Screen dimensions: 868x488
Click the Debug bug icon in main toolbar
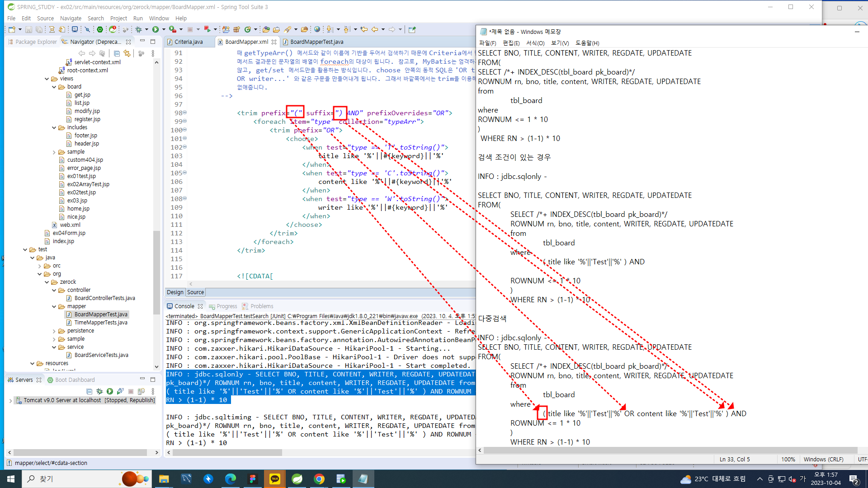click(138, 29)
